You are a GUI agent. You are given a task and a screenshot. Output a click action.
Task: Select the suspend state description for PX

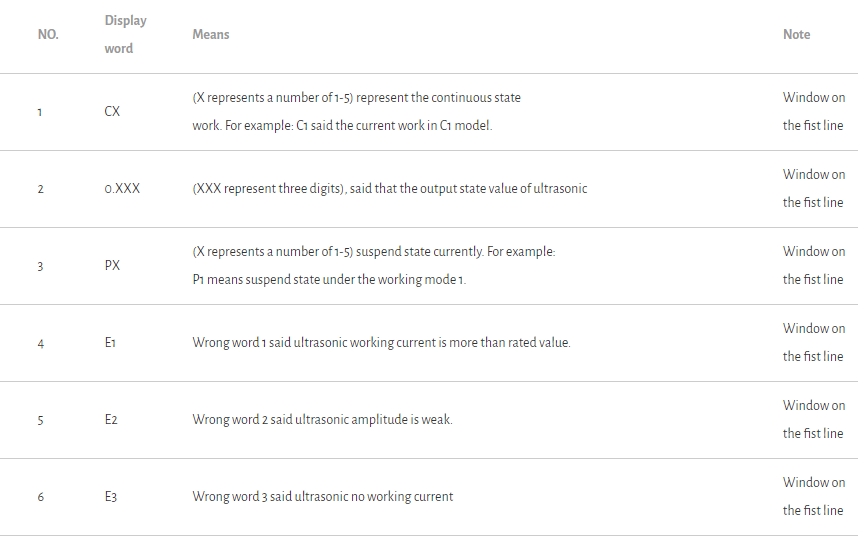(x=373, y=266)
